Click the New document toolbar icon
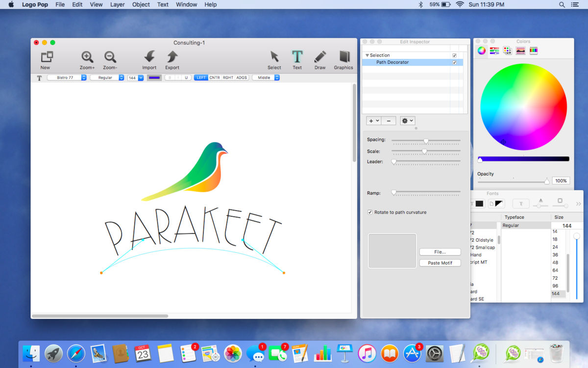588x368 pixels. point(47,57)
